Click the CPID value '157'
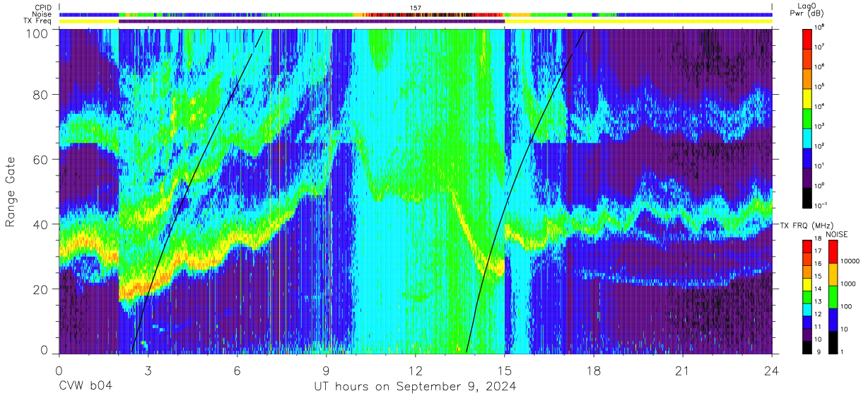 pyautogui.click(x=416, y=8)
